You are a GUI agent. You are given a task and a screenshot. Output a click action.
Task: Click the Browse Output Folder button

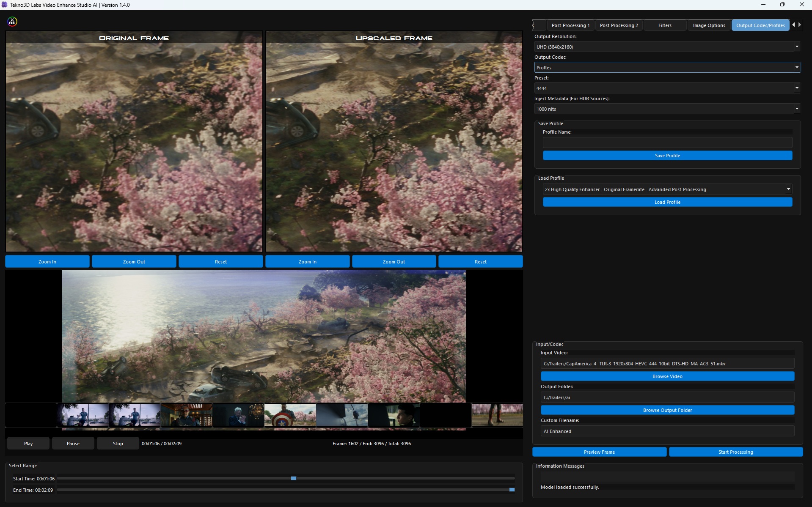coord(667,410)
